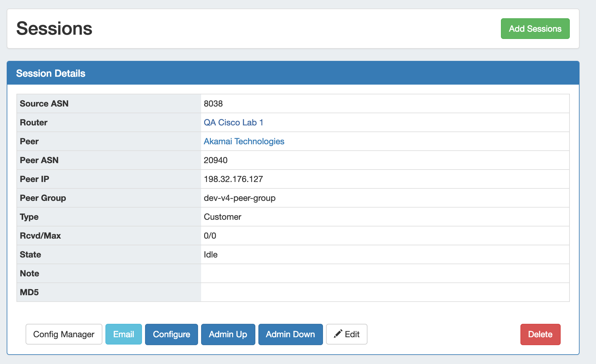Open the QA Cisco Lab 1 router link

click(233, 122)
